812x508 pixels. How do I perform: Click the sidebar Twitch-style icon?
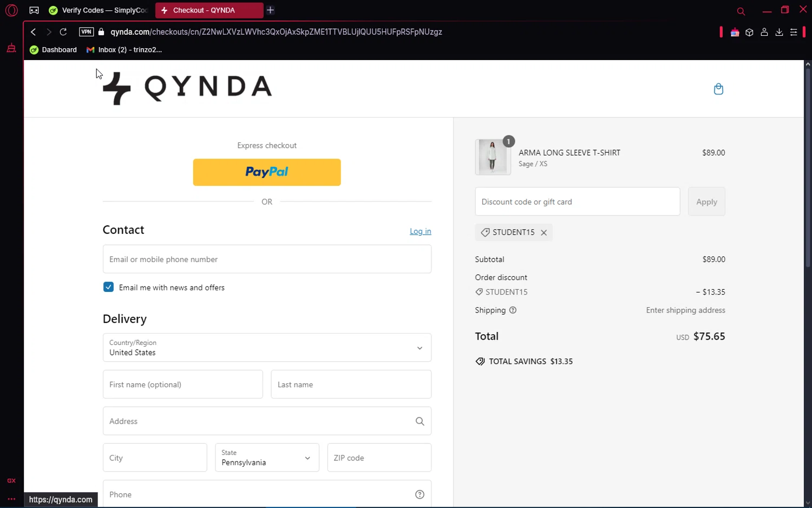click(x=11, y=48)
